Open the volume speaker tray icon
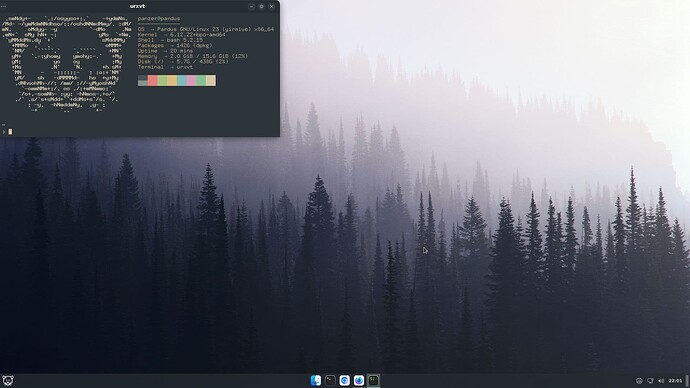 coord(661,381)
